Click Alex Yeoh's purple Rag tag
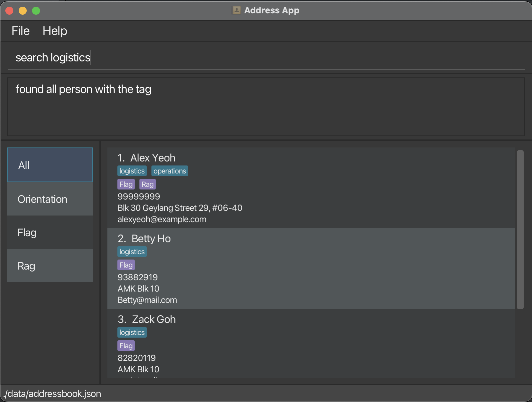 click(147, 184)
